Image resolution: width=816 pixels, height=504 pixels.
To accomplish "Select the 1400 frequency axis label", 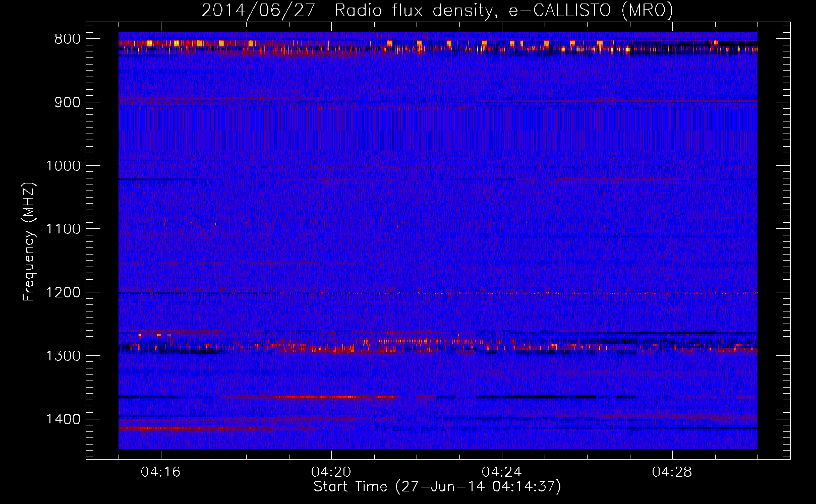I will [x=63, y=419].
